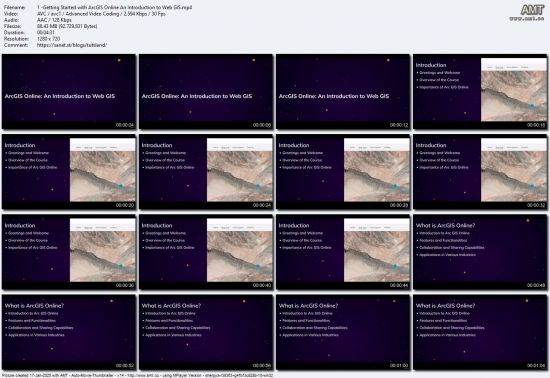Select the title frame at 00:00:08
Screen dimensions: 550x378
tap(206, 92)
